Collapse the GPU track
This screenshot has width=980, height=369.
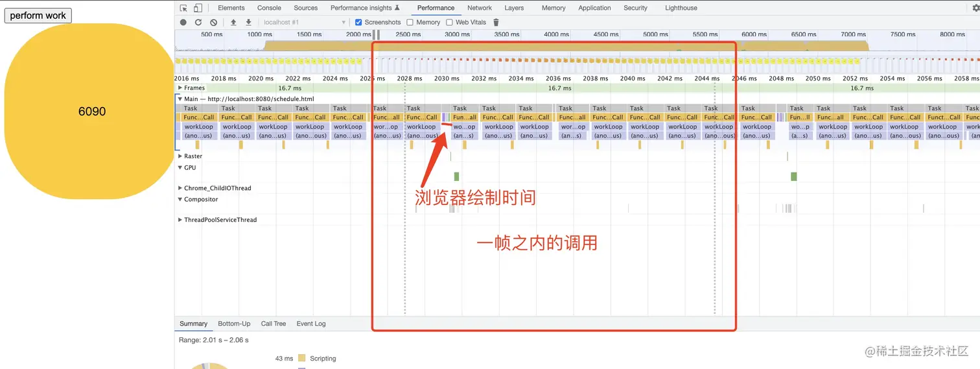tap(180, 167)
